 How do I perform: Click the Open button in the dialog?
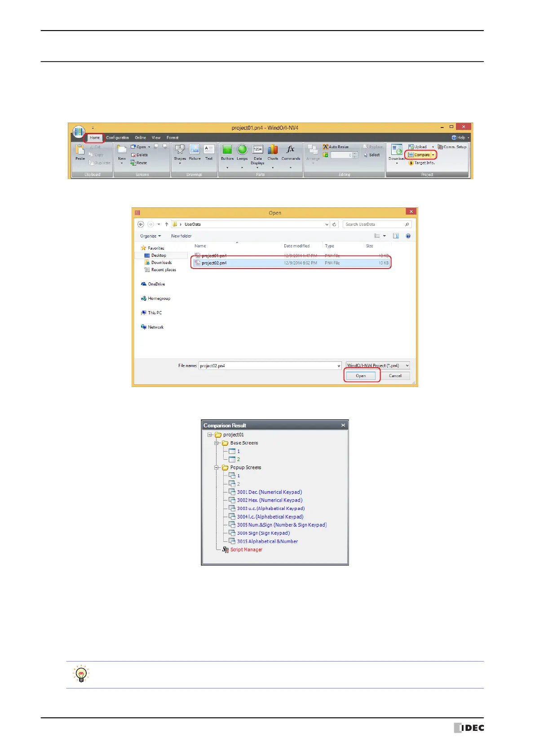pyautogui.click(x=361, y=376)
